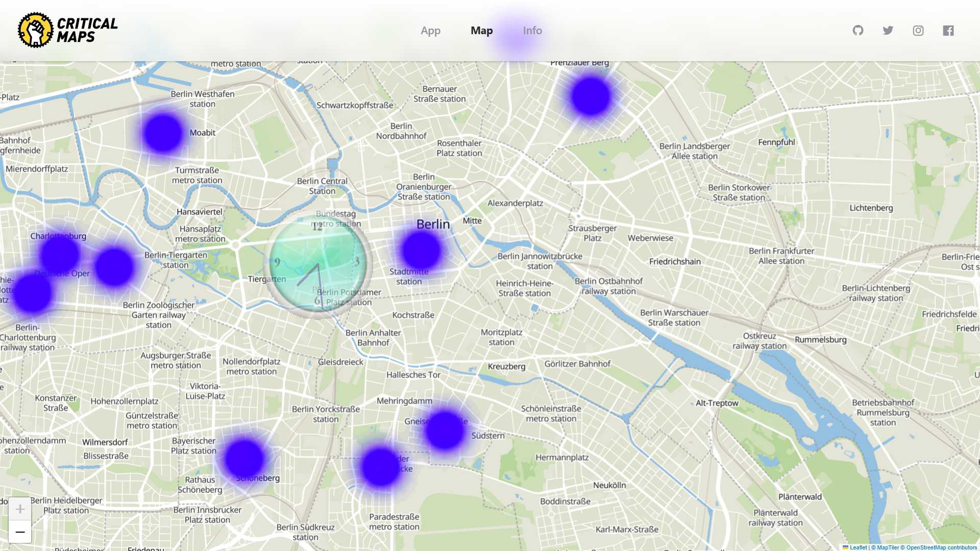Click the rider dot near Prenzlauer Berg
The width and height of the screenshot is (980, 551).
(x=591, y=96)
